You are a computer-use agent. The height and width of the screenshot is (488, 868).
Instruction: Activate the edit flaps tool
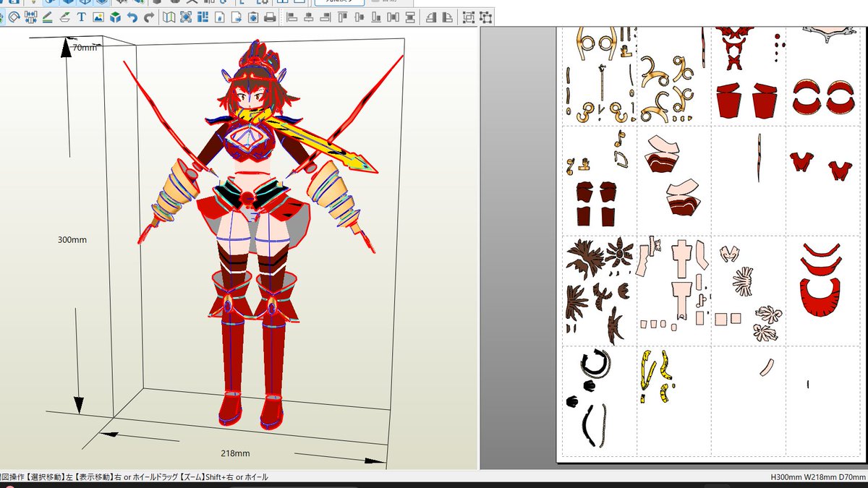pos(64,17)
